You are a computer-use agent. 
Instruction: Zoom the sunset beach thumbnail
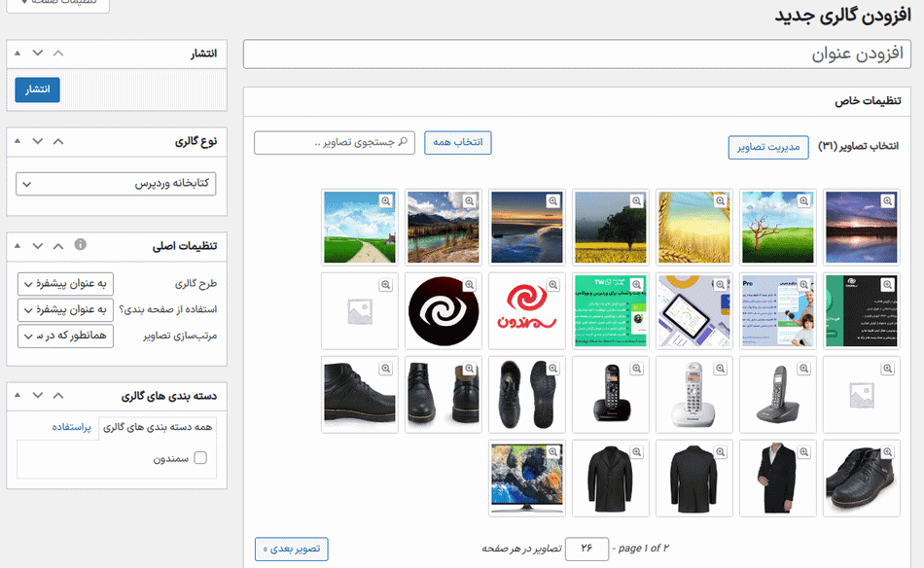click(x=552, y=201)
